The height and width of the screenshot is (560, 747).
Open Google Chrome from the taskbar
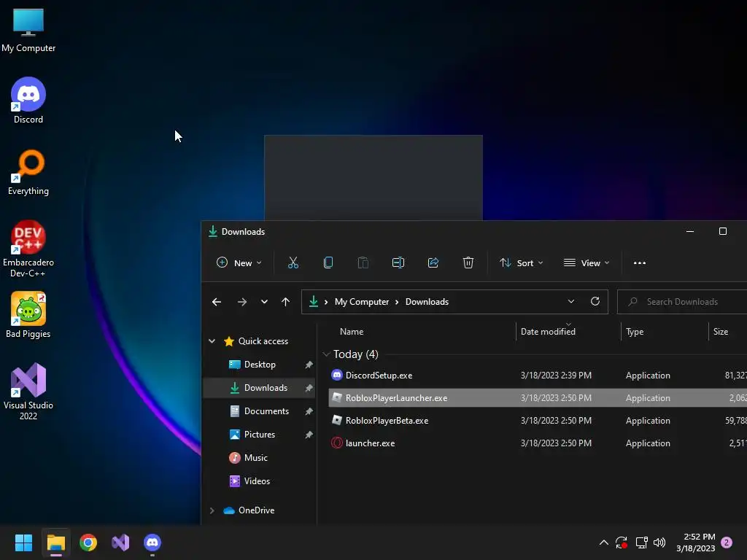tap(88, 542)
